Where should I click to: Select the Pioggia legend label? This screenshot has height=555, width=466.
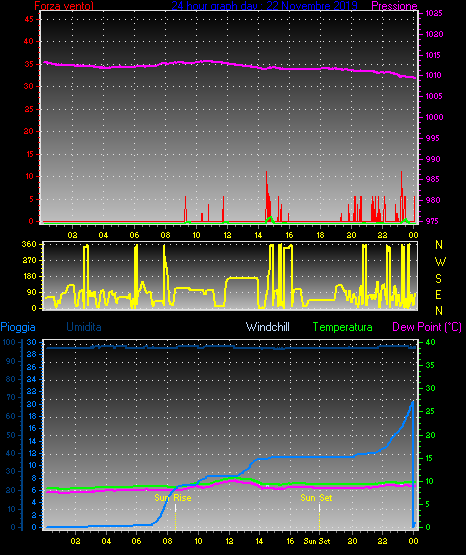(x=18, y=327)
